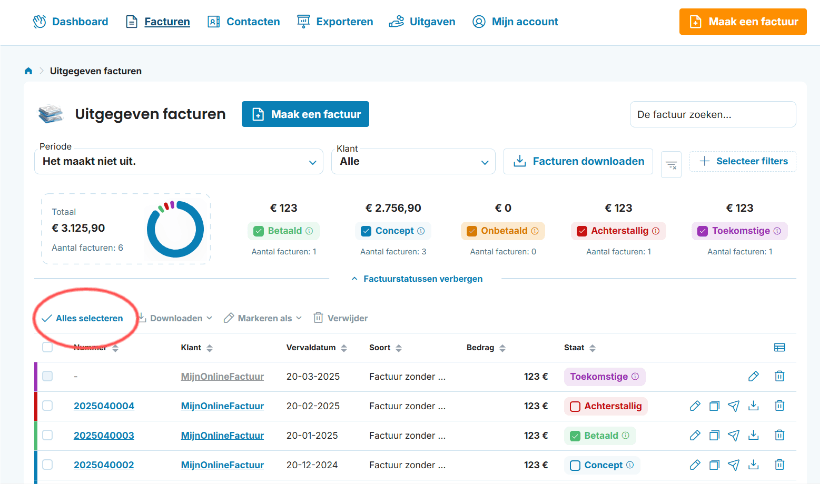Open the table column settings icon
The height and width of the screenshot is (484, 820).
click(779, 348)
